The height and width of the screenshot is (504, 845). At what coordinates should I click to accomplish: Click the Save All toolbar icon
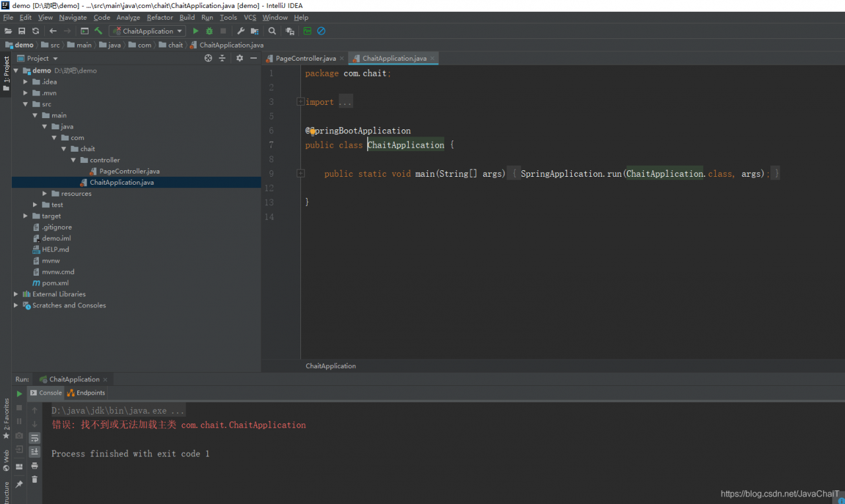coord(22,31)
